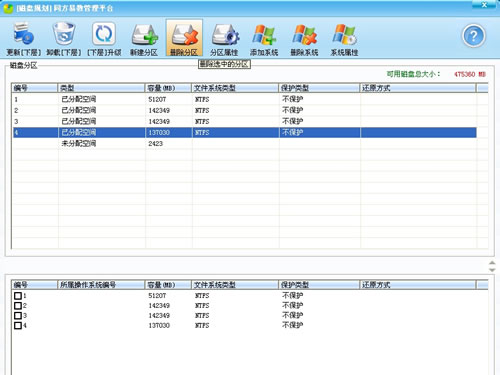Click lower table 文件系统类型 column header

pos(235,285)
